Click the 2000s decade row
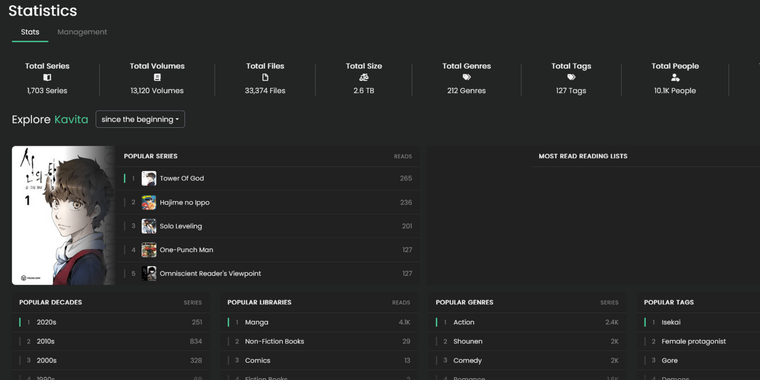The width and height of the screenshot is (760, 380). [x=111, y=361]
